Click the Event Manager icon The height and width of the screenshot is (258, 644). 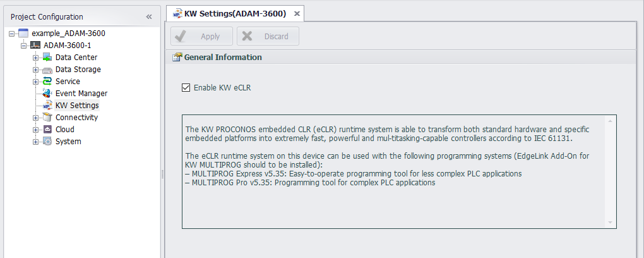pyautogui.click(x=47, y=94)
